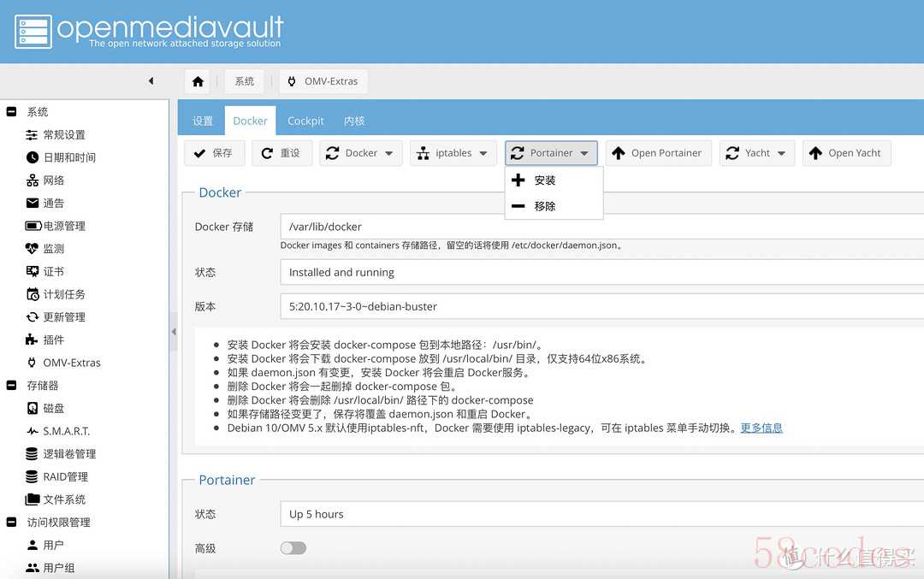Choose 移除 from Portainer menu

[554, 206]
